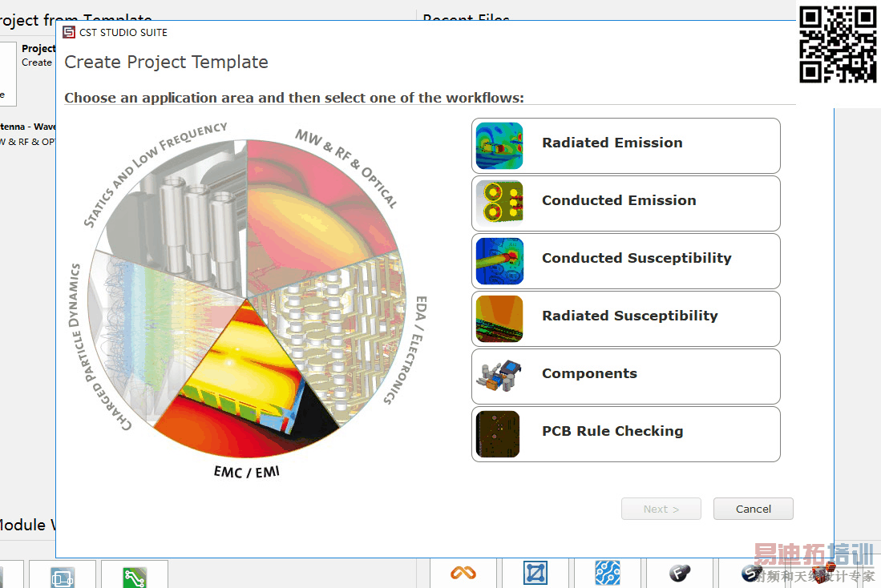881x588 pixels.
Task: Cancel the Create Project Template dialog
Action: coord(754,509)
